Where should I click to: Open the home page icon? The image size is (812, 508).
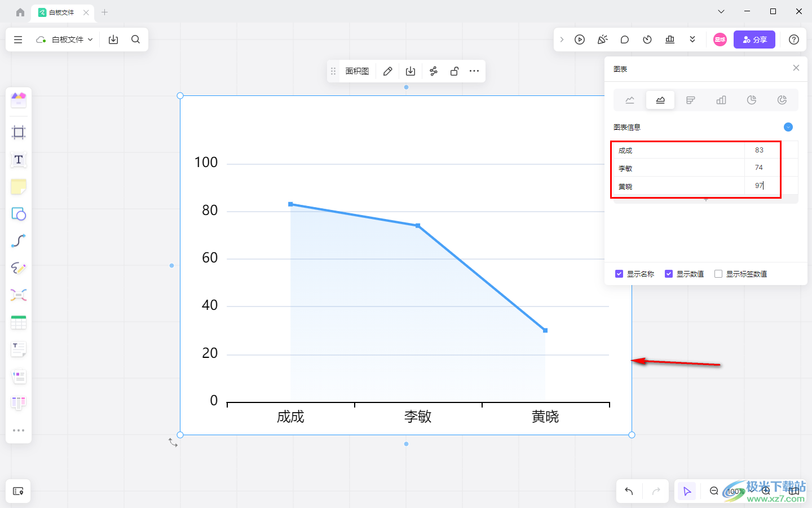point(20,12)
